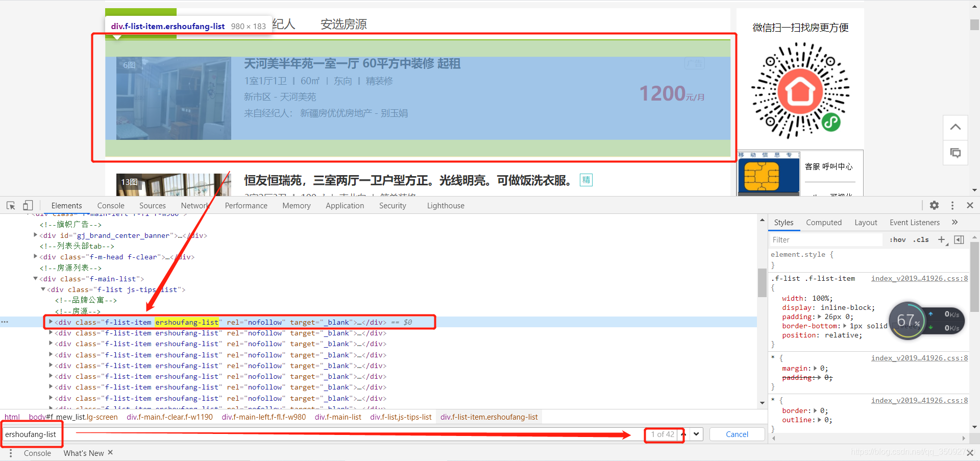Open the 恒友恒瑞苑 listing title link
This screenshot has height=461, width=980.
coord(407,180)
